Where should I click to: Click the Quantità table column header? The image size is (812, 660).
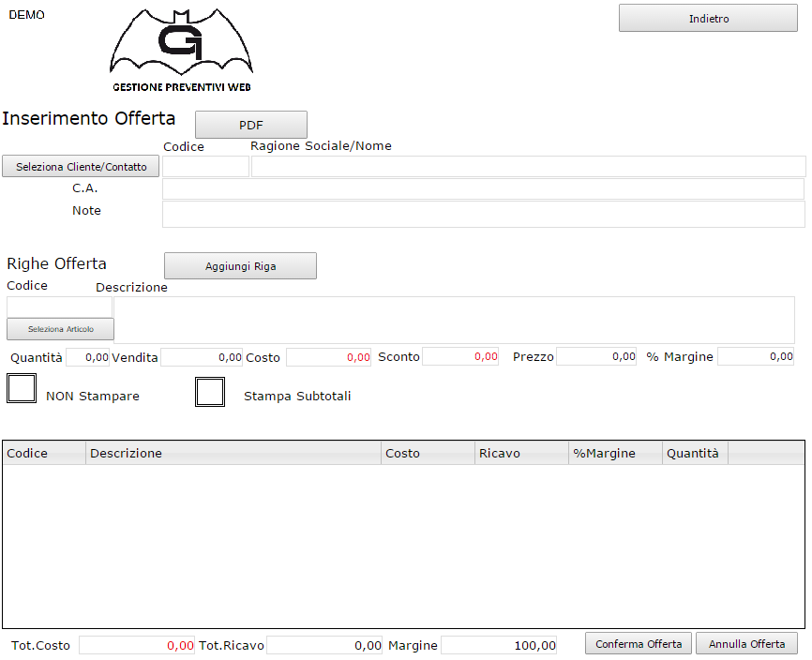coord(696,453)
